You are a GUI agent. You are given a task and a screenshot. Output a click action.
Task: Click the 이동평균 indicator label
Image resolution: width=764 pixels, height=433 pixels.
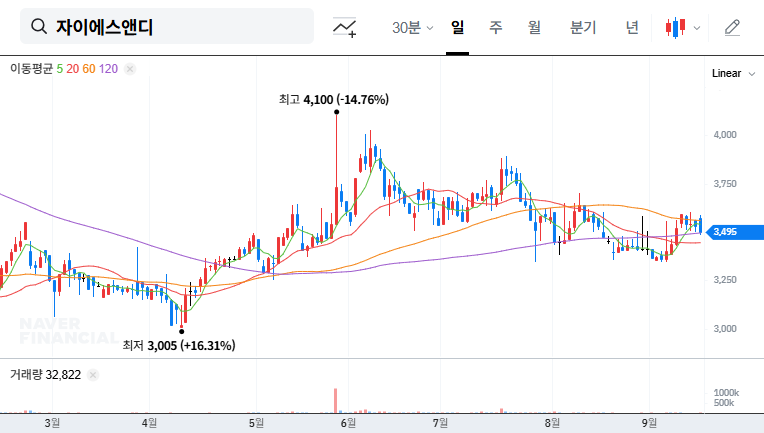pyautogui.click(x=31, y=69)
